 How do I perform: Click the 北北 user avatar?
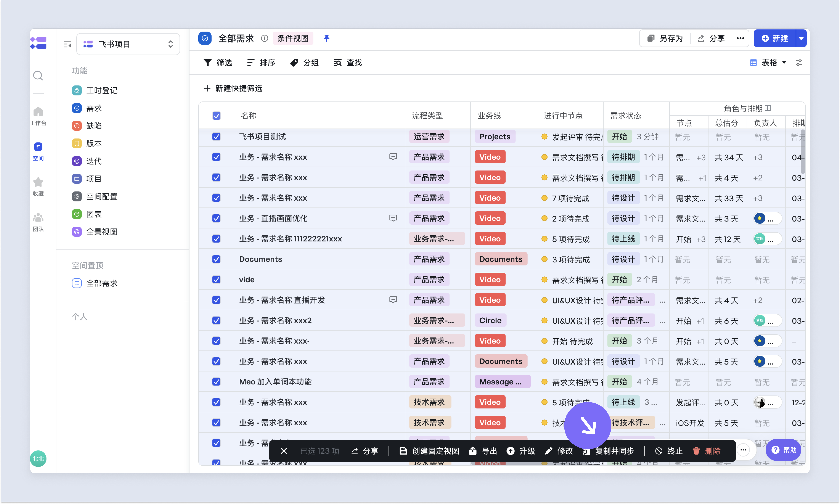38,459
